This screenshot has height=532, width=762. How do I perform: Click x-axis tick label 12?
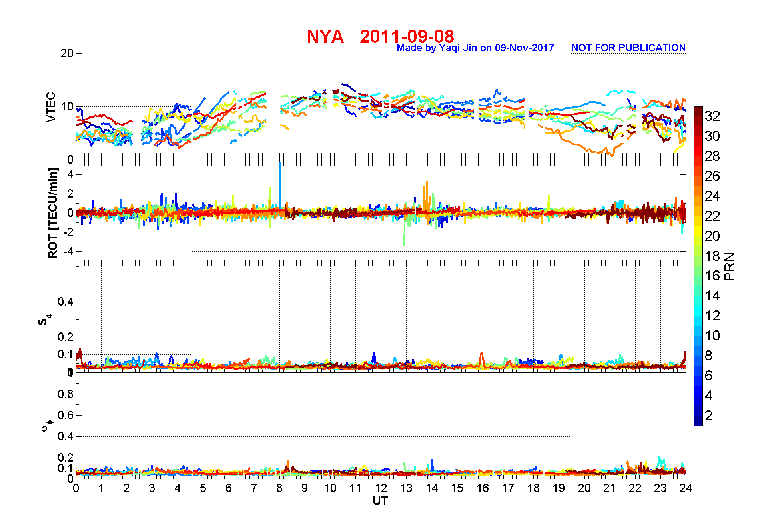coord(381,488)
